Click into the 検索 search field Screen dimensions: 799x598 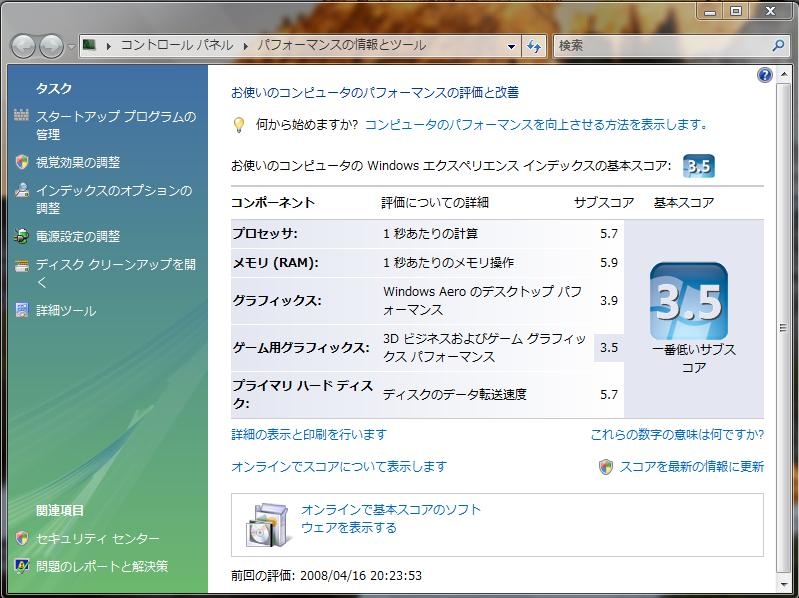pyautogui.click(x=662, y=46)
